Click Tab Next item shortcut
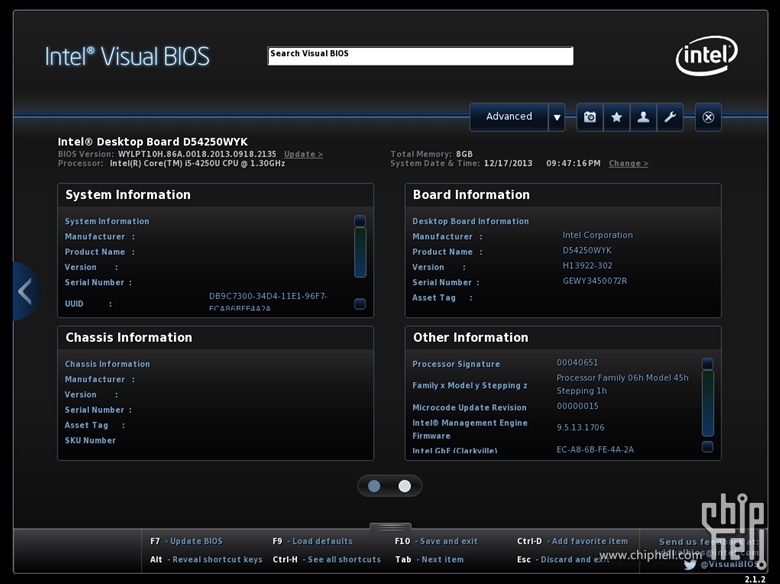 pyautogui.click(x=429, y=560)
